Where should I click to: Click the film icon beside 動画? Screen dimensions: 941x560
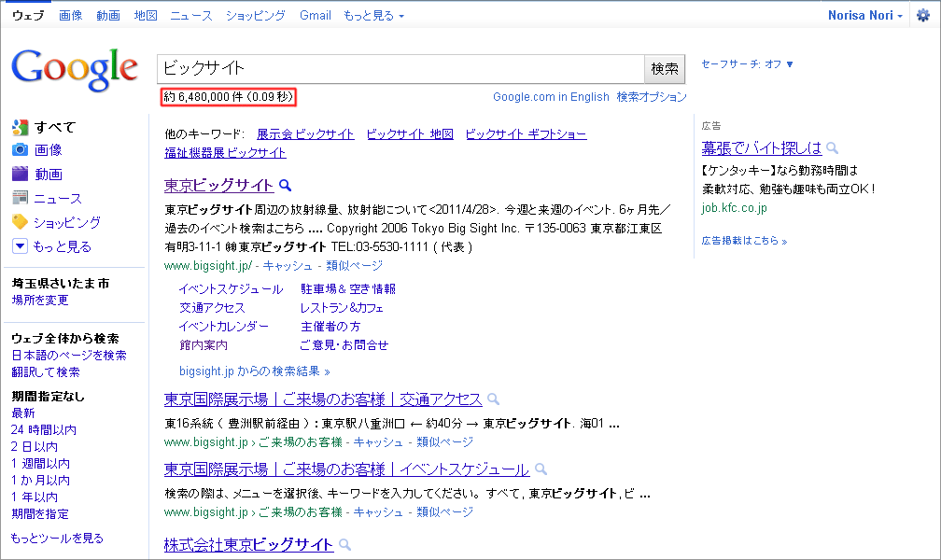tap(20, 174)
